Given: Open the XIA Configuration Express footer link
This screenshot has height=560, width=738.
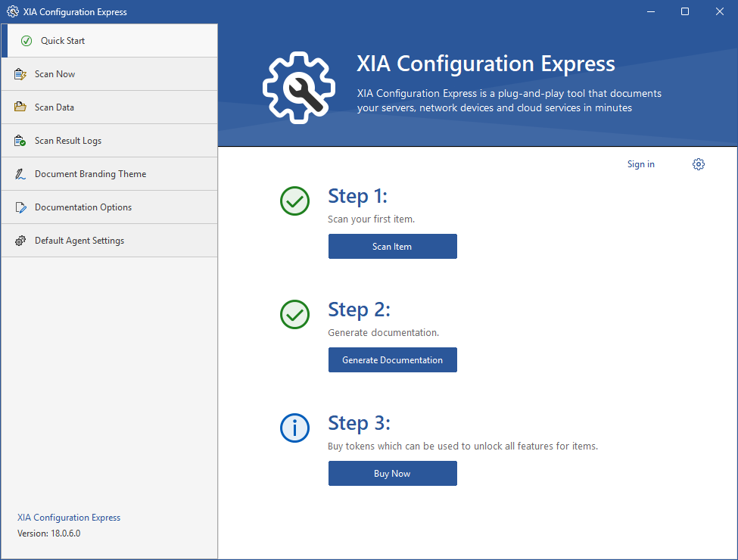Looking at the screenshot, I should click(69, 518).
